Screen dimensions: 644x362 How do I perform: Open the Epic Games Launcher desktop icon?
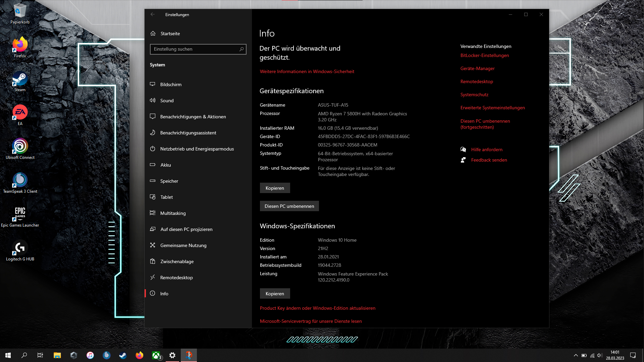tap(20, 214)
